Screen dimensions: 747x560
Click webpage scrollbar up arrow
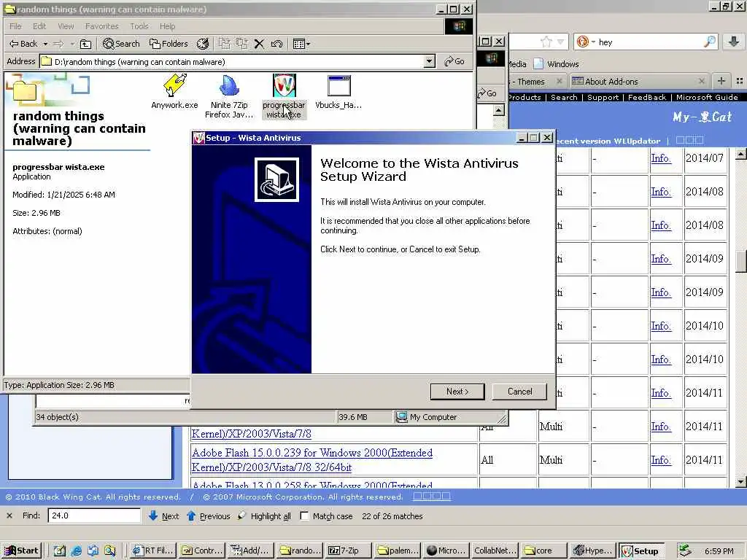pyautogui.click(x=740, y=154)
